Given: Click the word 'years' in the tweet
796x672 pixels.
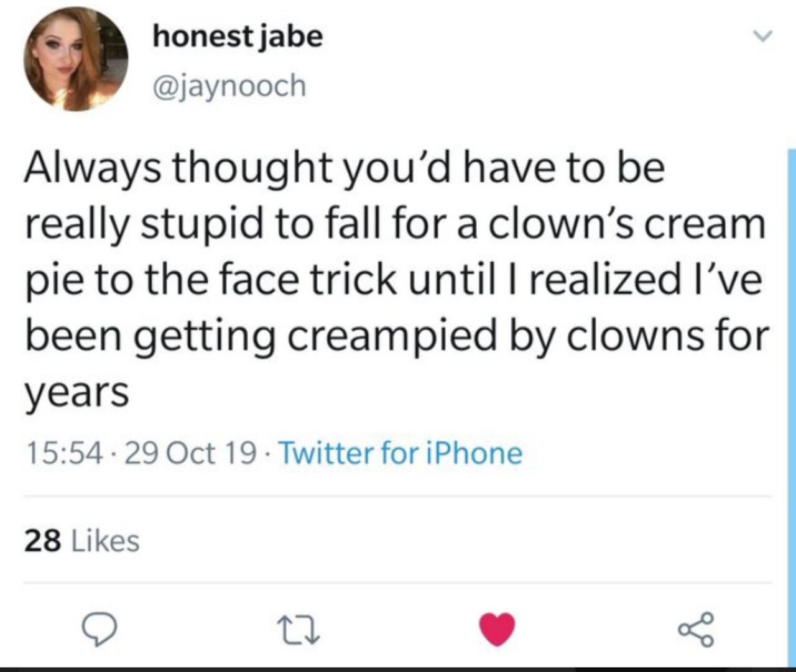Looking at the screenshot, I should pyautogui.click(x=76, y=393).
